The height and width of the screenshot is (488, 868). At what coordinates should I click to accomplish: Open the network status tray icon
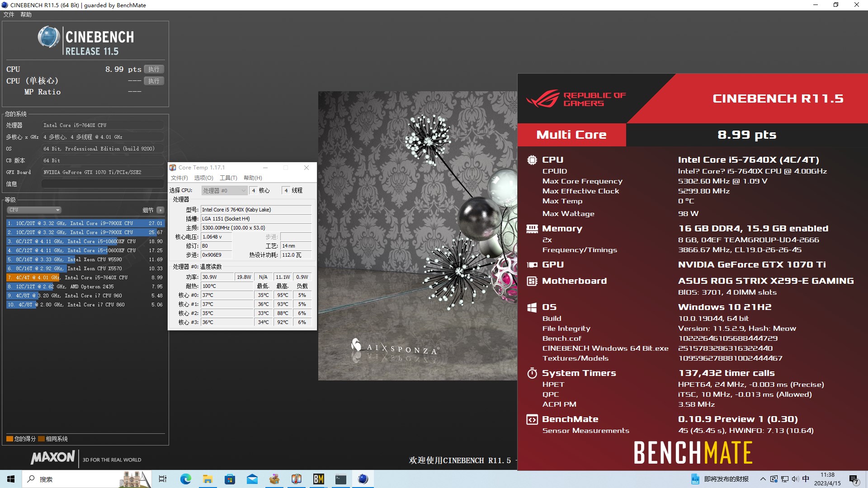click(x=784, y=479)
